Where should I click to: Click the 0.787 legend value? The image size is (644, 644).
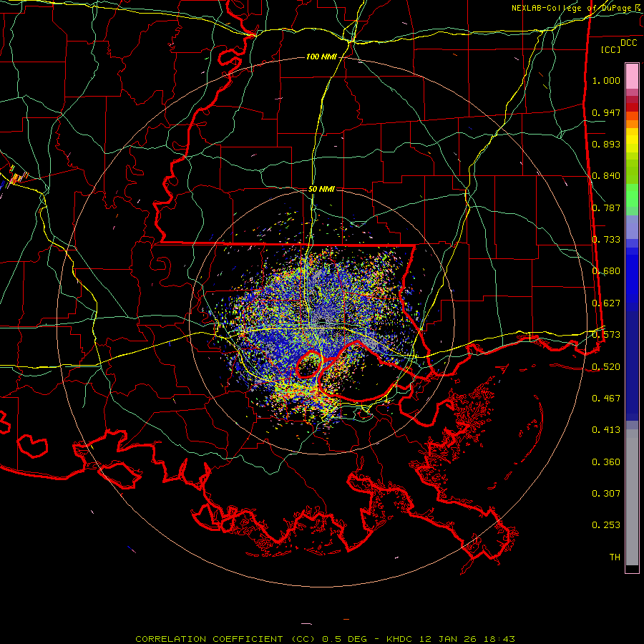(x=606, y=208)
